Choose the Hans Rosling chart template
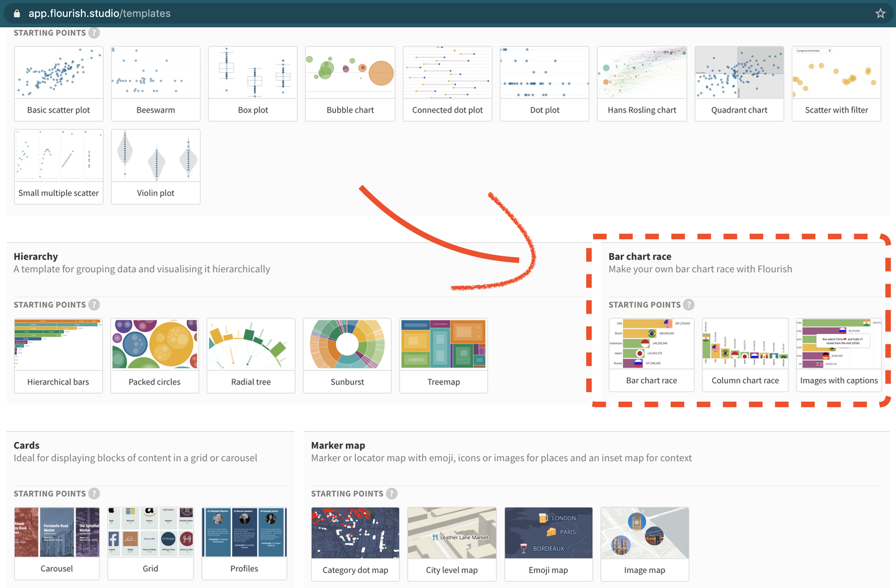The height and width of the screenshot is (588, 896). click(642, 83)
